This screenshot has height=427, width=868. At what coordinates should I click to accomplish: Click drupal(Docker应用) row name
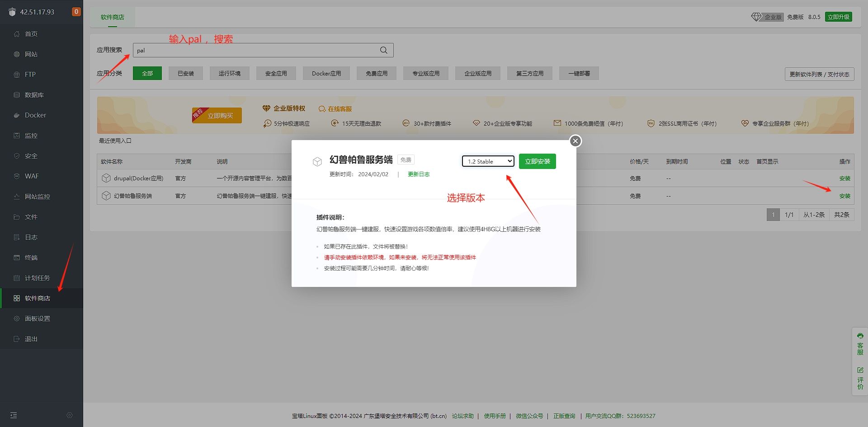[x=138, y=178]
